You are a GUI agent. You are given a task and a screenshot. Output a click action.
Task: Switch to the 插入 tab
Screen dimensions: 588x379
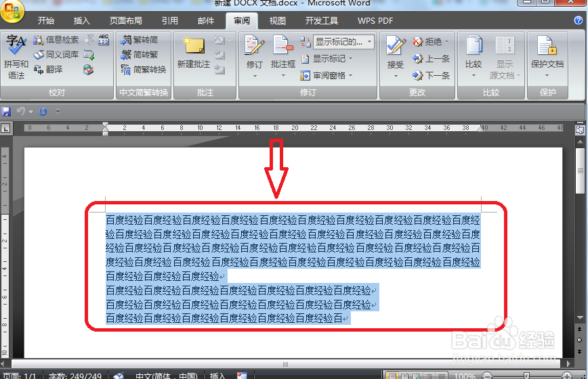pos(81,20)
